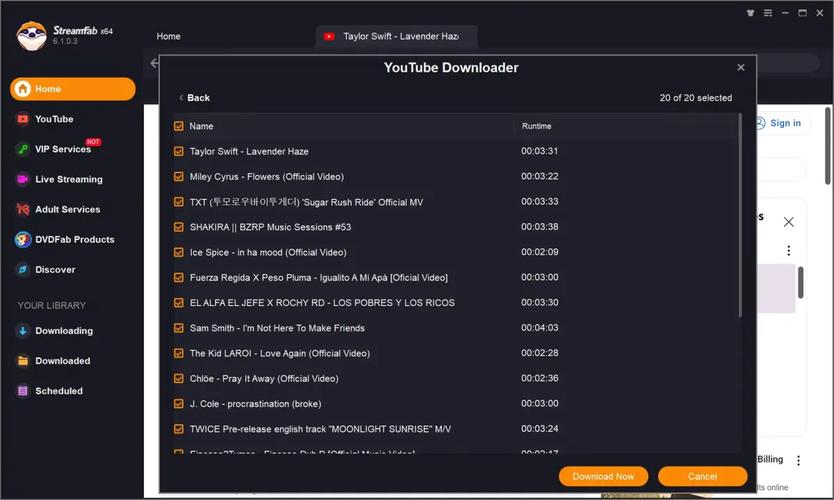Toggle the select-all Name checkbox
Viewport: 834px width, 500px height.
coord(179,126)
